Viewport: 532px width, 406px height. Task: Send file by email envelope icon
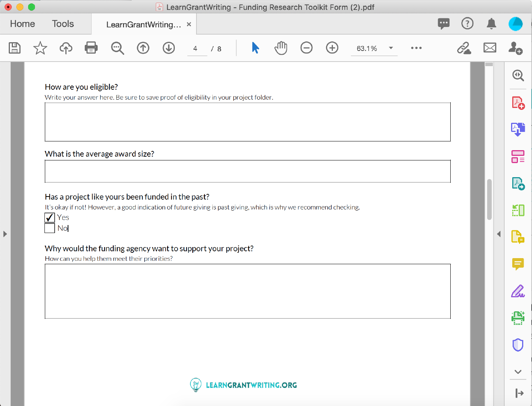[490, 48]
